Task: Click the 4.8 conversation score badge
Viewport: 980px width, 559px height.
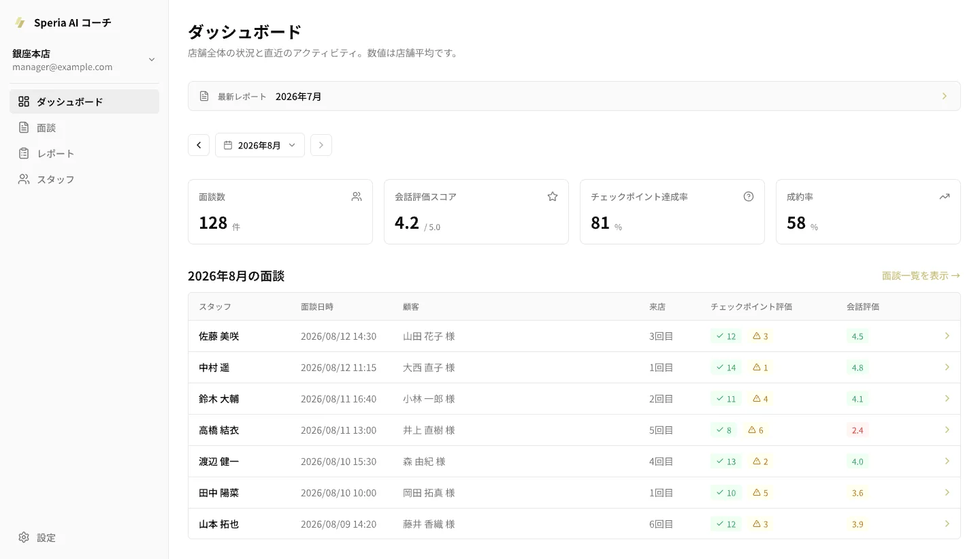Action: (x=857, y=368)
